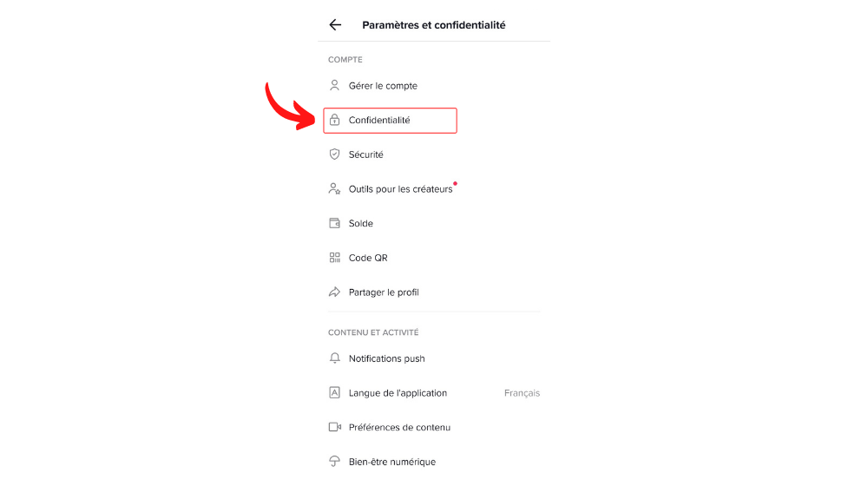The width and height of the screenshot is (868, 486).
Task: Go to Sécurité settings
Action: coord(365,154)
